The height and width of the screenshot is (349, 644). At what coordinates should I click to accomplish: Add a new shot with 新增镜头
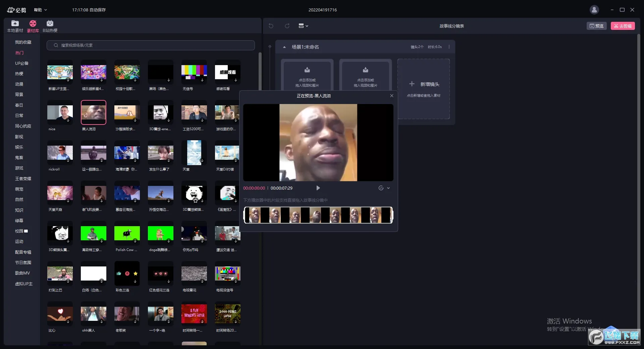424,85
